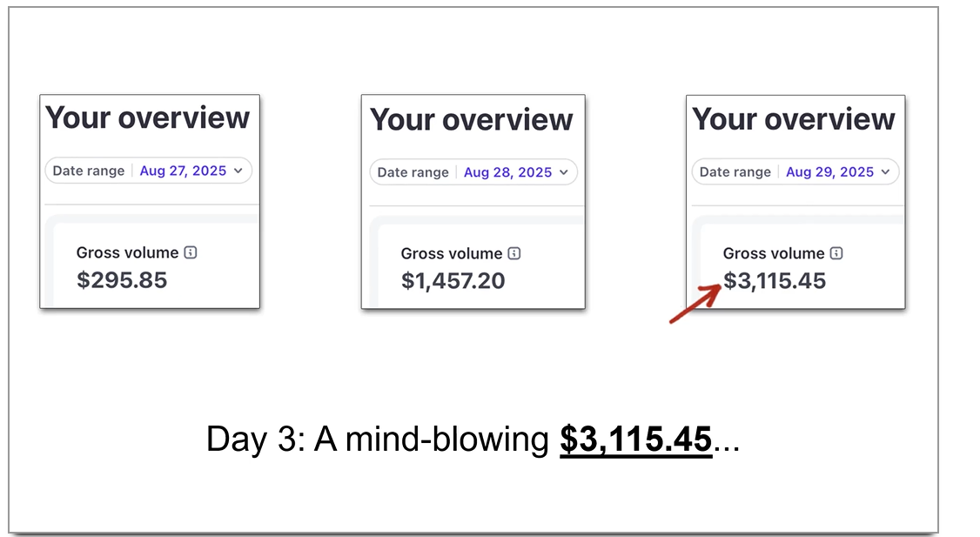Image resolution: width=980 pixels, height=537 pixels.
Task: Click the Your overview heading on the rightmost card
Action: (x=794, y=119)
